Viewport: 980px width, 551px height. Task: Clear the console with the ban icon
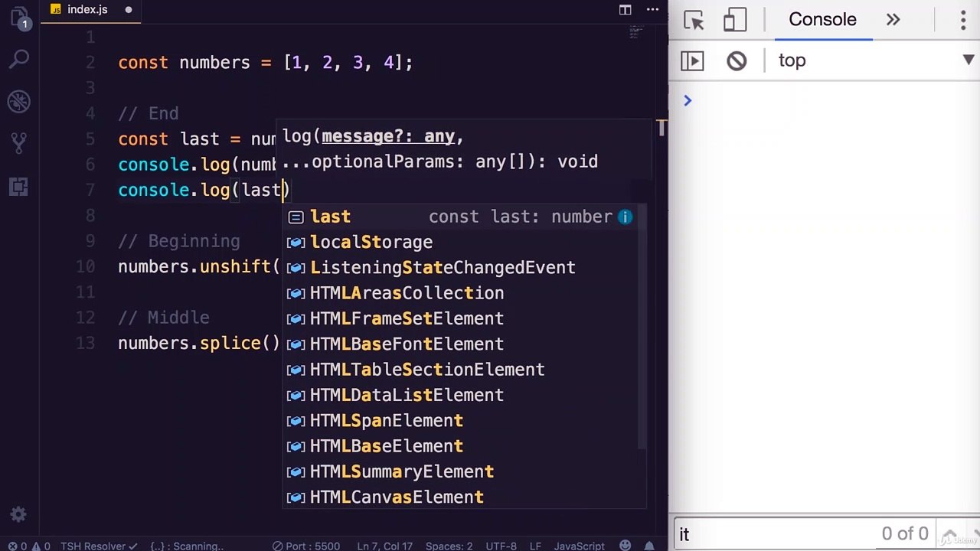pyautogui.click(x=737, y=60)
